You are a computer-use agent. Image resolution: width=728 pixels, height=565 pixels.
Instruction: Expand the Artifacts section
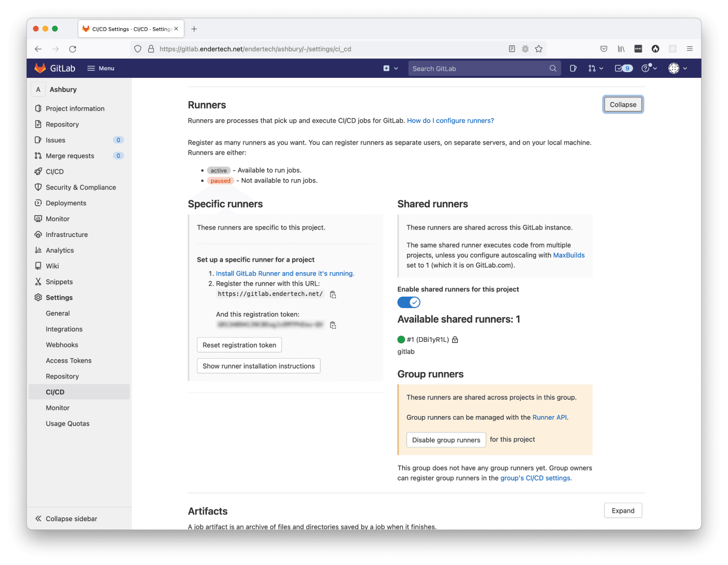click(x=622, y=510)
